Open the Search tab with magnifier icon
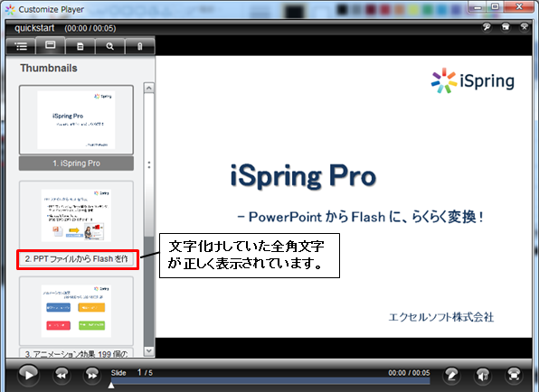Image resolution: width=539 pixels, height=392 pixels. (x=110, y=46)
